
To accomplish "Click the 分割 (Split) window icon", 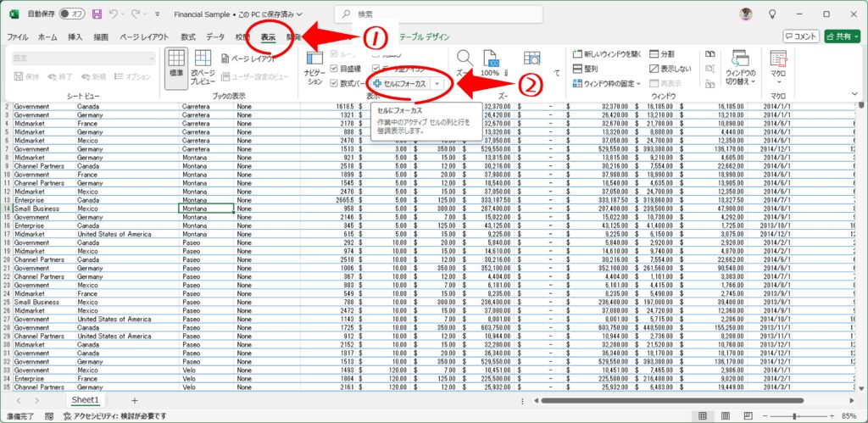I will pyautogui.click(x=661, y=53).
